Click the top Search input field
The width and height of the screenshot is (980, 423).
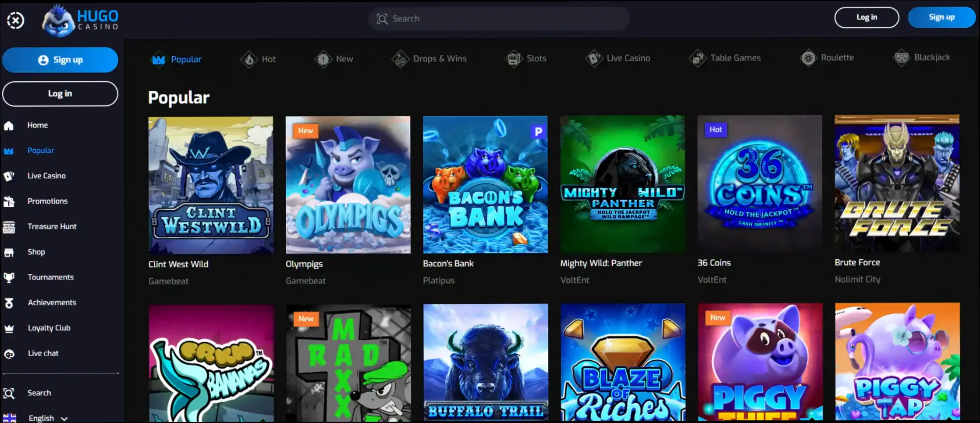click(x=499, y=18)
